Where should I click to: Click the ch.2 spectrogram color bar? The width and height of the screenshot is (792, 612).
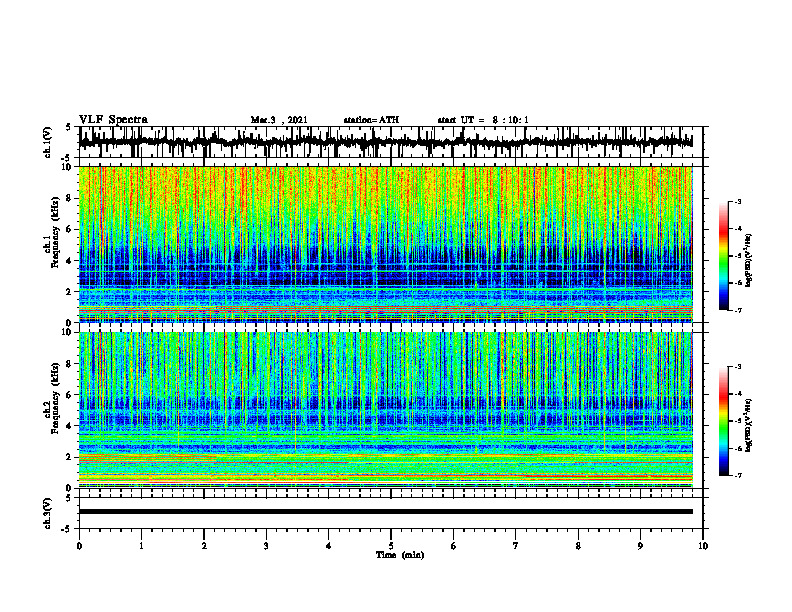pos(723,421)
